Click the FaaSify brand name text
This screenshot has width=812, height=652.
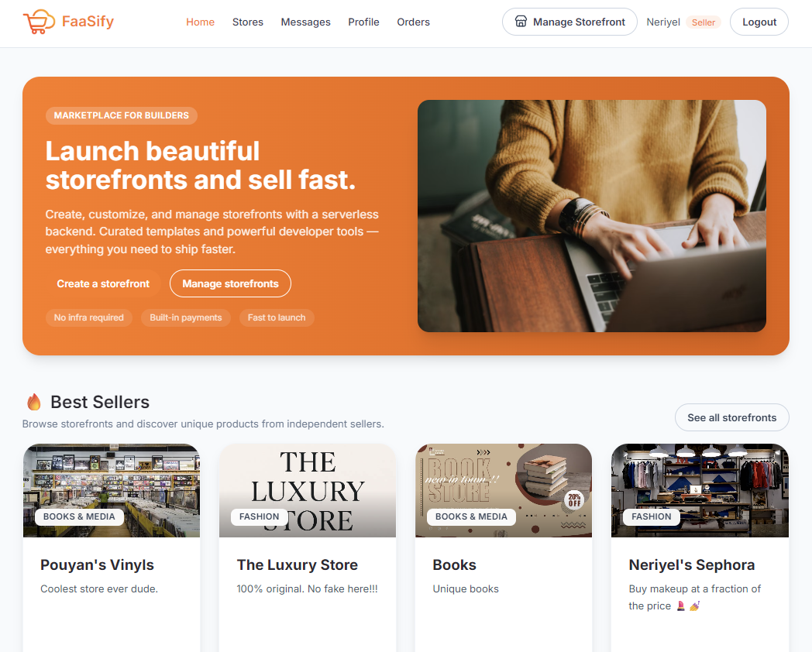pos(88,22)
